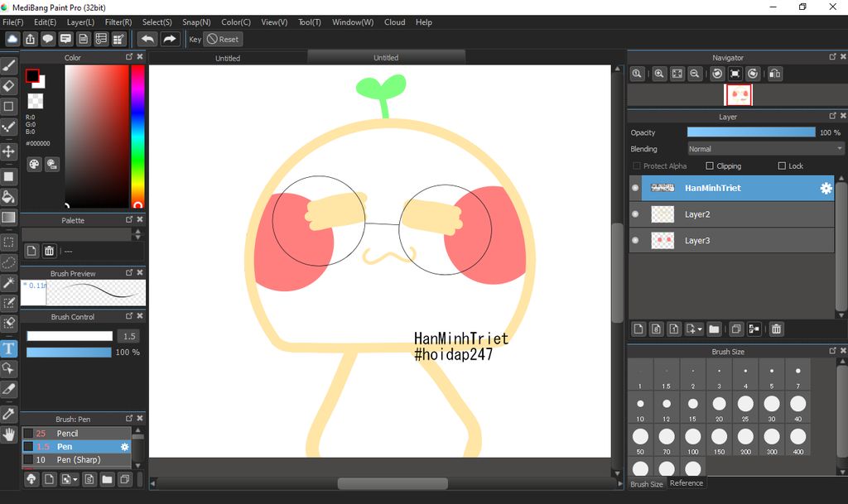Select the Eraser tool
The width and height of the screenshot is (848, 504).
[8, 86]
